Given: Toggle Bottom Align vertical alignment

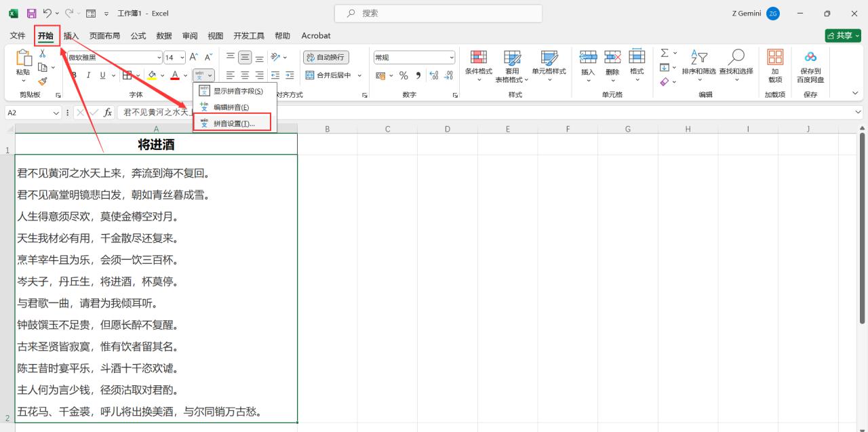Looking at the screenshot, I should coord(260,58).
